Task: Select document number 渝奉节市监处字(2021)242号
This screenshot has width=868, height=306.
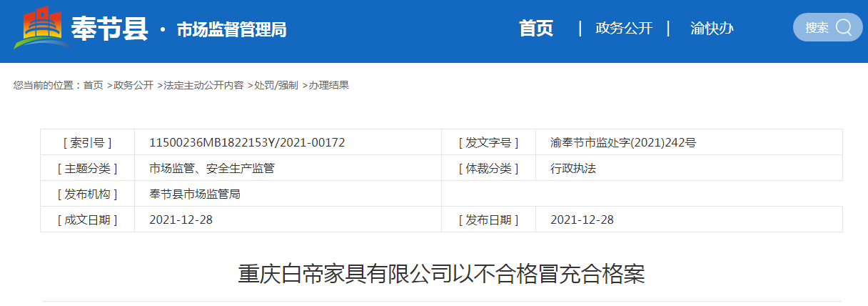Action: point(623,142)
